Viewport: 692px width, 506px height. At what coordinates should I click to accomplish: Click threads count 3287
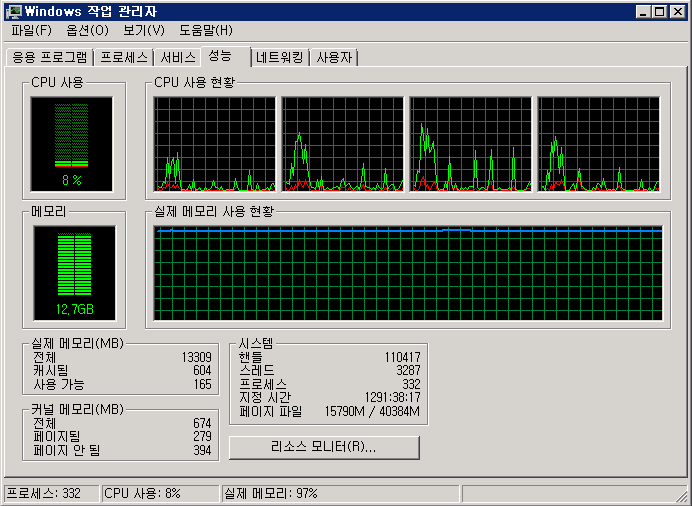pos(408,370)
